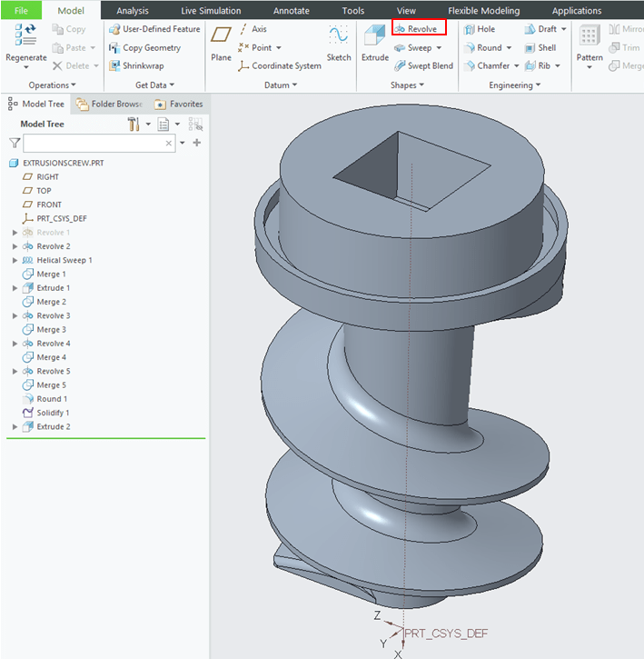The image size is (644, 659).
Task: Open the Datum group dropdown
Action: pyautogui.click(x=281, y=85)
